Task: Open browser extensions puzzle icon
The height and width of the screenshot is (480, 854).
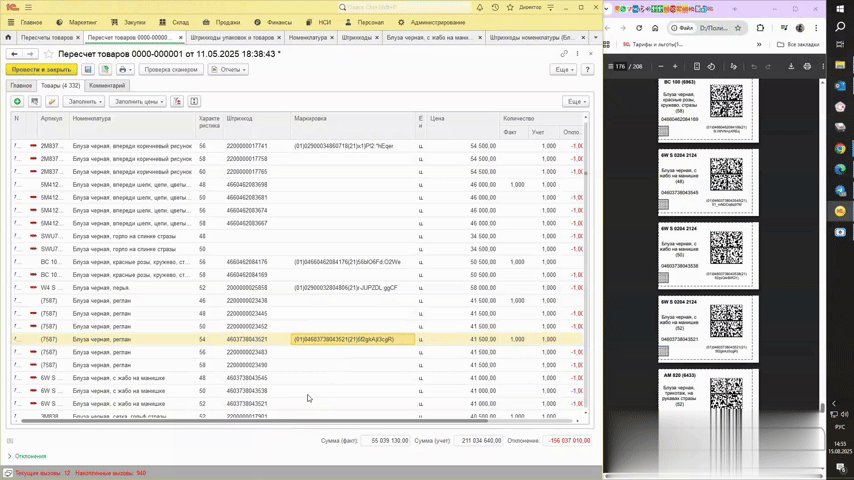Action: (760, 28)
